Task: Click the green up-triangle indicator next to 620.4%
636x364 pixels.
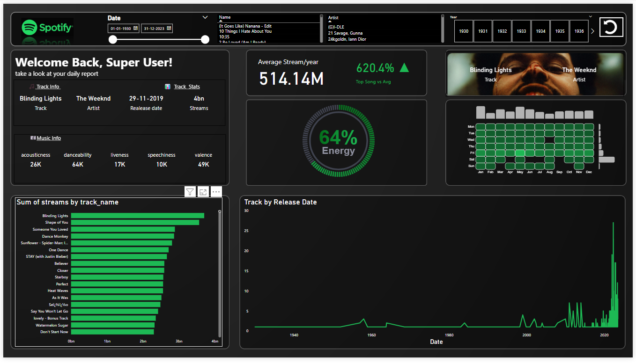Action: [x=405, y=68]
